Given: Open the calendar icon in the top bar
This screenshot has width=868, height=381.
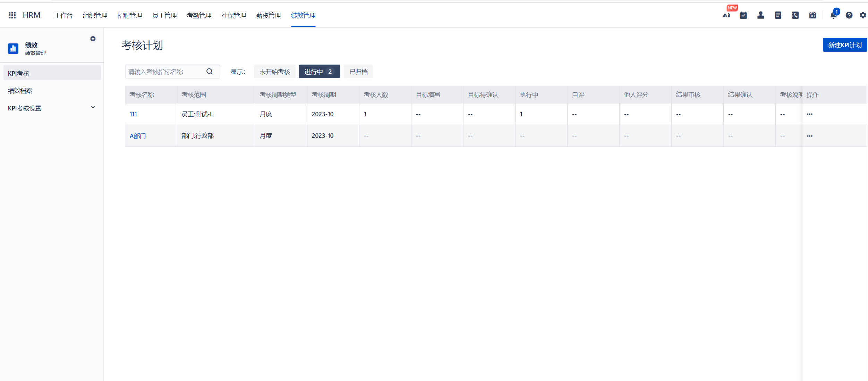Looking at the screenshot, I should click(x=812, y=15).
